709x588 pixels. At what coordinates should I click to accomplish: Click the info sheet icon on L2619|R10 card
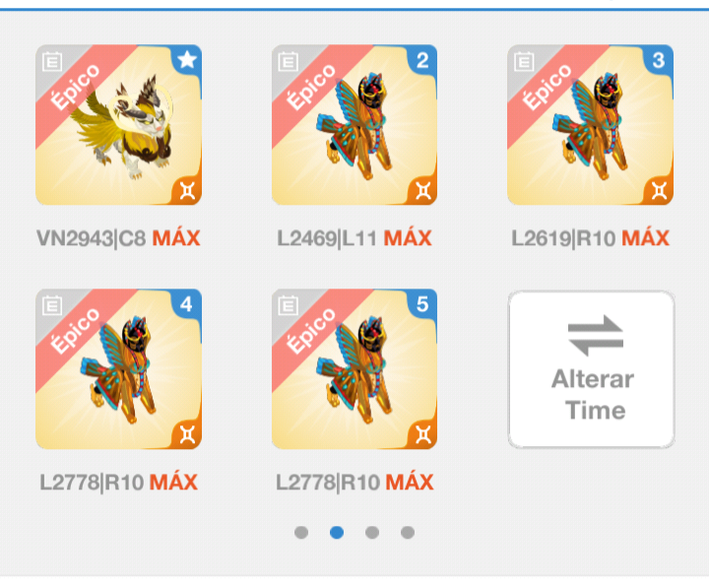(524, 61)
